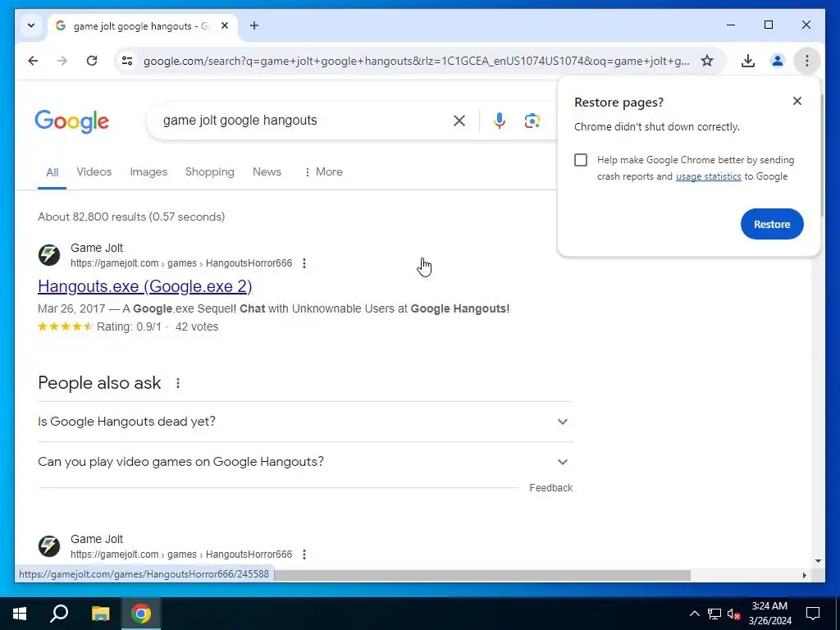Go back using browser back arrow

coord(33,61)
